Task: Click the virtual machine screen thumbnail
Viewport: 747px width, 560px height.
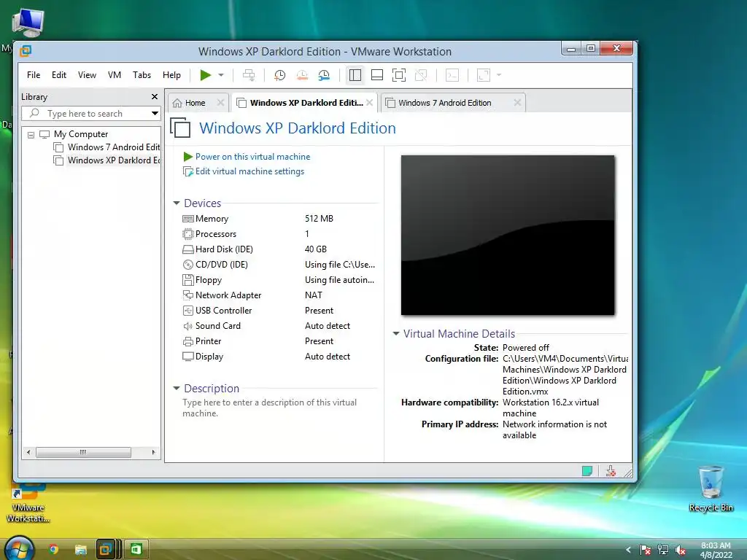Action: click(508, 236)
